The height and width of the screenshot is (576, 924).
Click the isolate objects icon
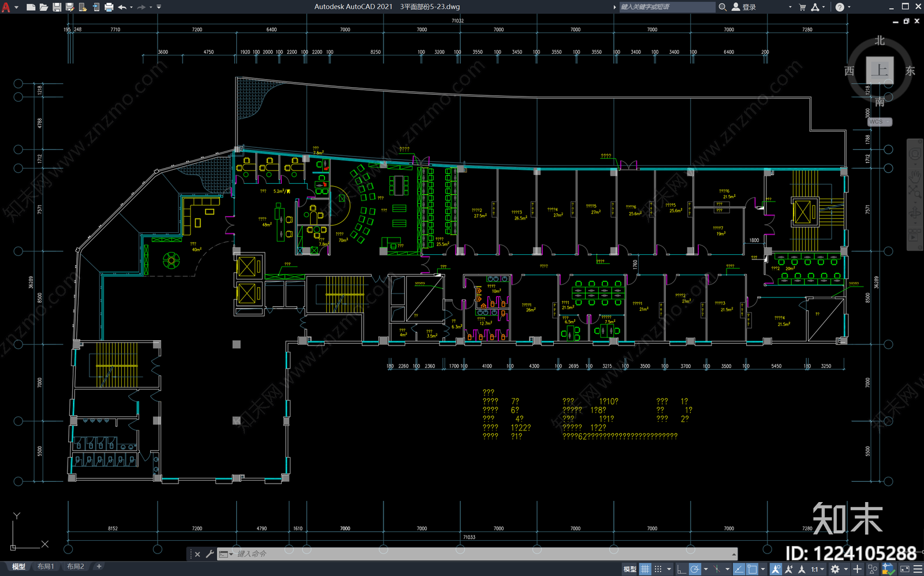tap(872, 569)
